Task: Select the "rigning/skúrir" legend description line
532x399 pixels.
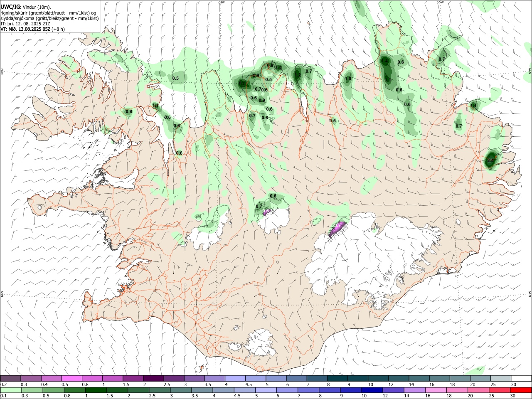Action: tap(48, 13)
